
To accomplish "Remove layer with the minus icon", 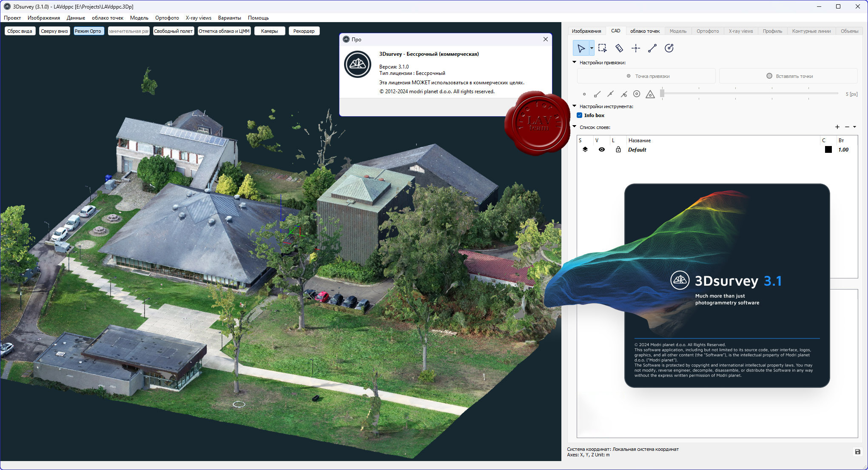I will pyautogui.click(x=847, y=127).
